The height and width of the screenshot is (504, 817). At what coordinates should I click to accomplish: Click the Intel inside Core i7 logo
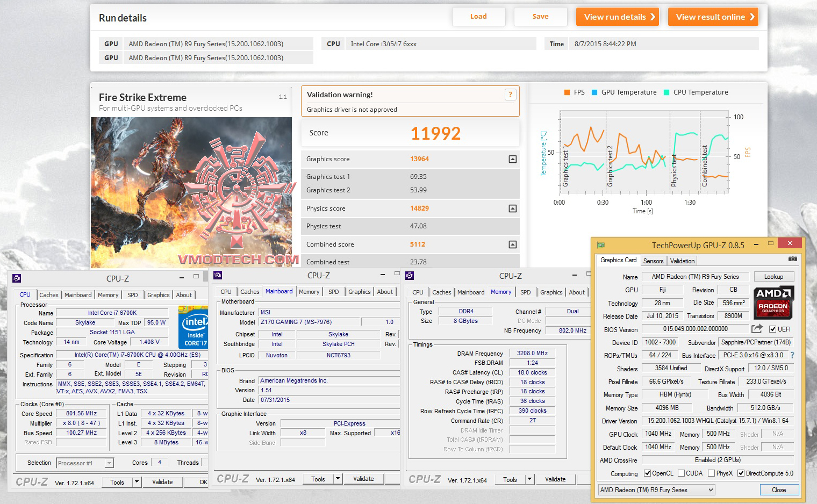click(195, 327)
